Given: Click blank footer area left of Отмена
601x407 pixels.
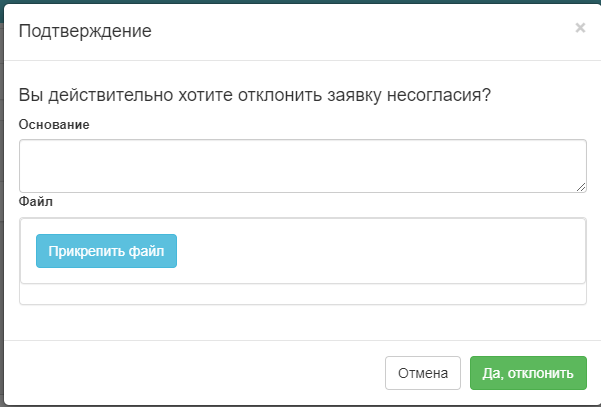Looking at the screenshot, I should [x=192, y=373].
